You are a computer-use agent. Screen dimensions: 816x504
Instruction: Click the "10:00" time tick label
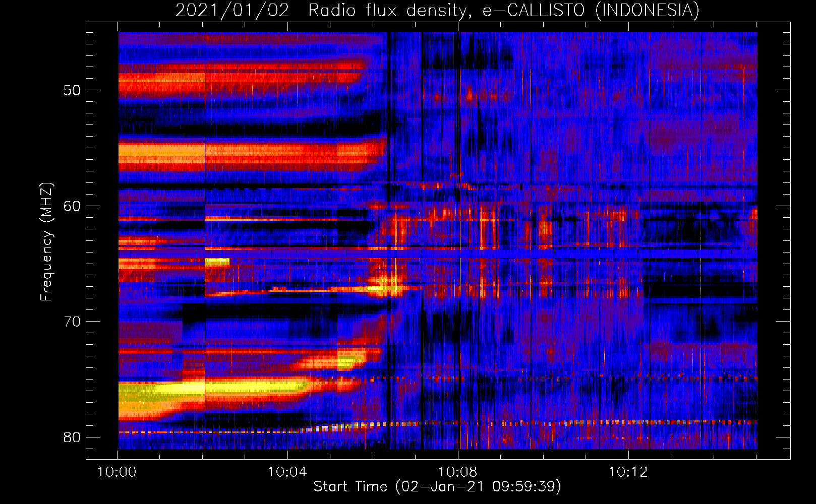coord(117,472)
